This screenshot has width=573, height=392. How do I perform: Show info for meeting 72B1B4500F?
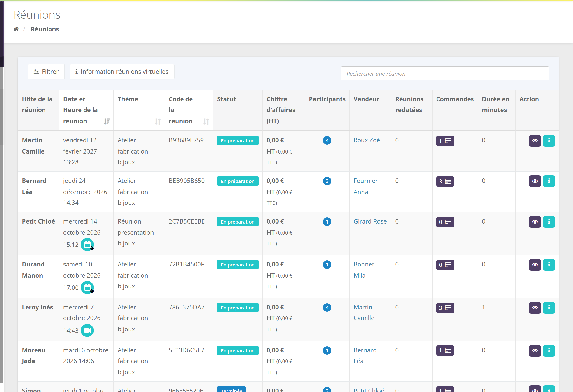point(549,265)
